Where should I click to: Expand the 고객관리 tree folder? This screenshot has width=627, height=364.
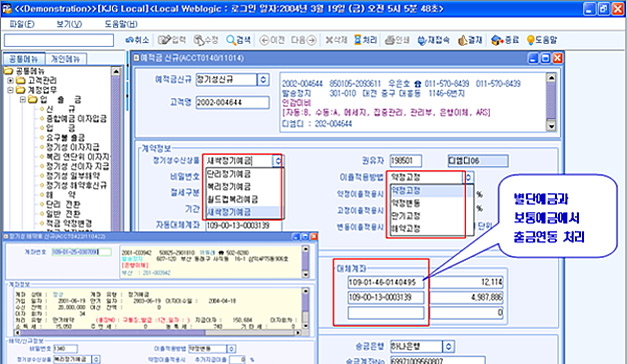[x=10, y=80]
